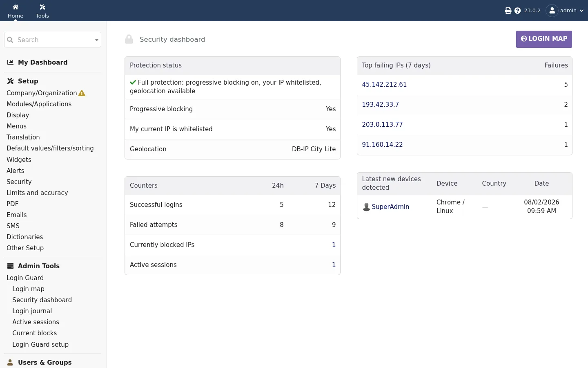Focus the Search input field
588x368 pixels.
pos(53,40)
